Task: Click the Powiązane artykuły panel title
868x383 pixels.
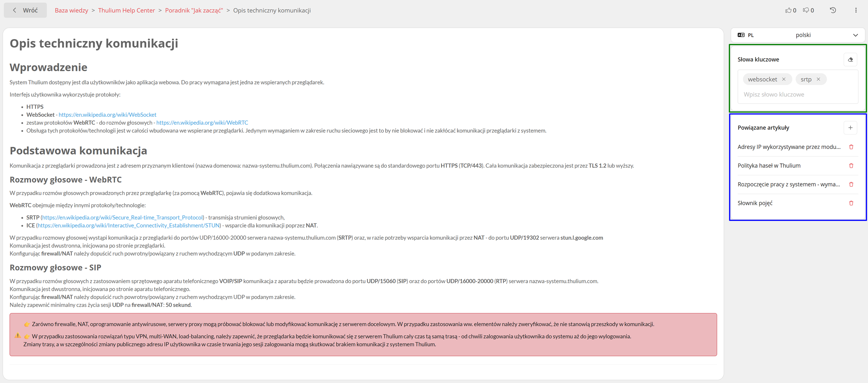Action: (763, 128)
